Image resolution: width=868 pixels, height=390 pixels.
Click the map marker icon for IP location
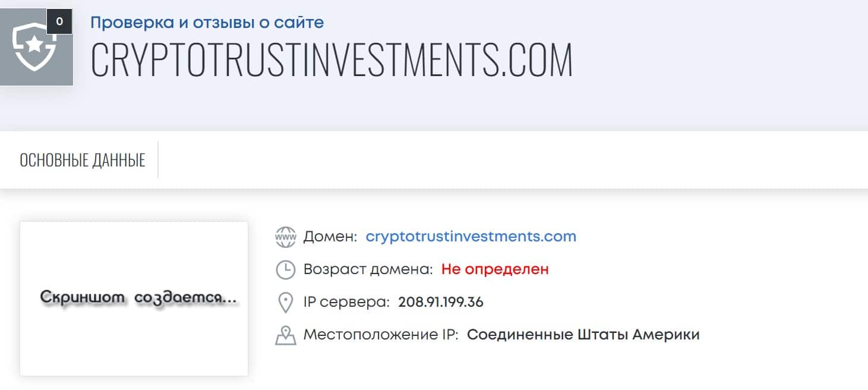(286, 335)
